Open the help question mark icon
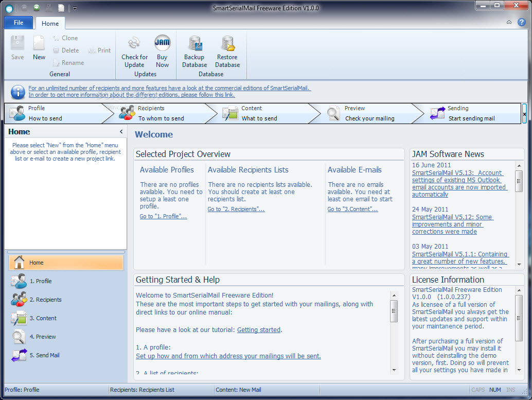 (521, 22)
